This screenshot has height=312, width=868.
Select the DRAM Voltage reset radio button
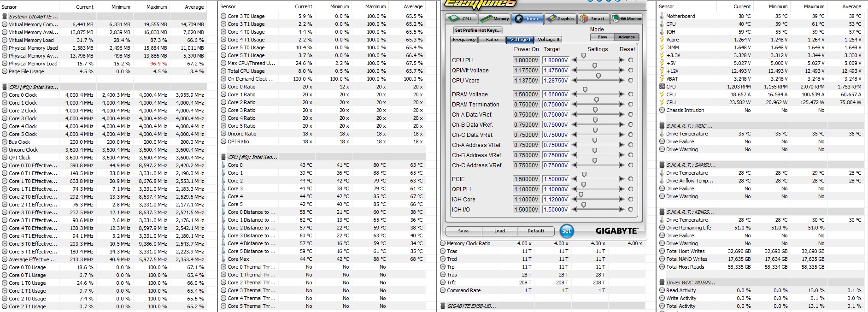tap(631, 94)
